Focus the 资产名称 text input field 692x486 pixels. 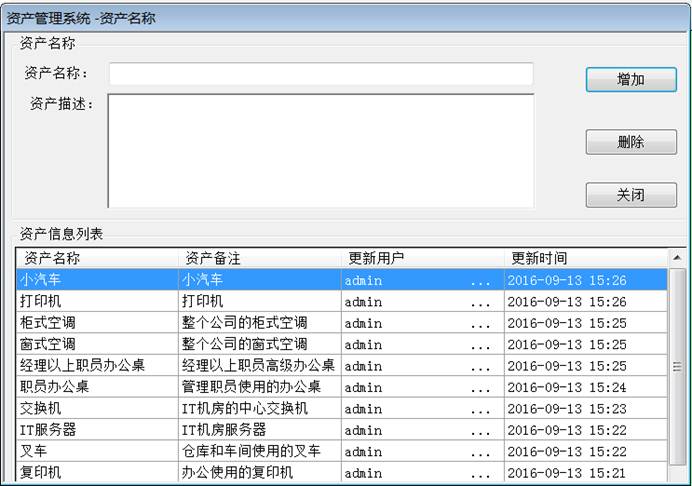coord(321,74)
